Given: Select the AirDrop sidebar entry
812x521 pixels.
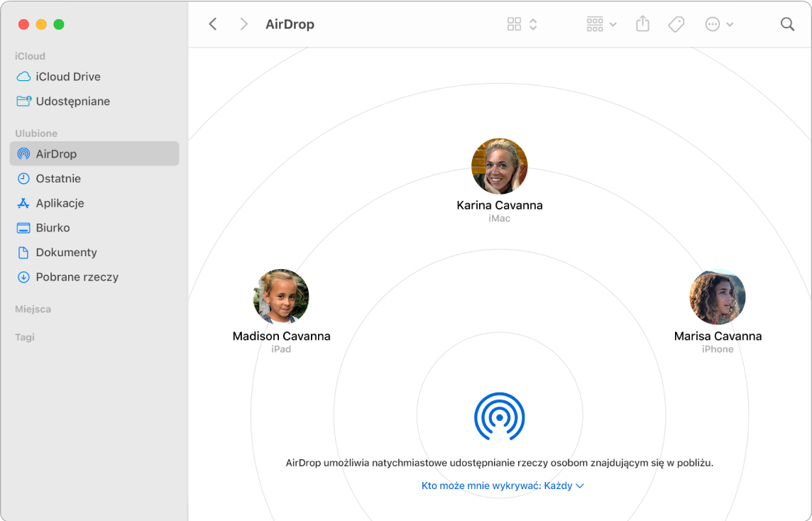Looking at the screenshot, I should (94, 154).
